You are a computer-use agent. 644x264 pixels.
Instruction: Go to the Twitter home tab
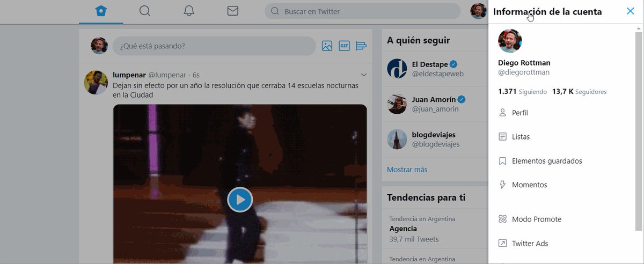coord(101,11)
